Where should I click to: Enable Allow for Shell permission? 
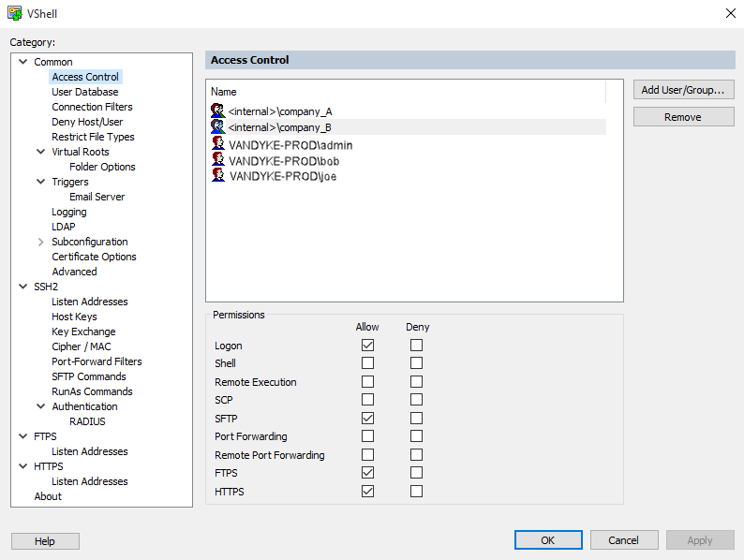368,363
